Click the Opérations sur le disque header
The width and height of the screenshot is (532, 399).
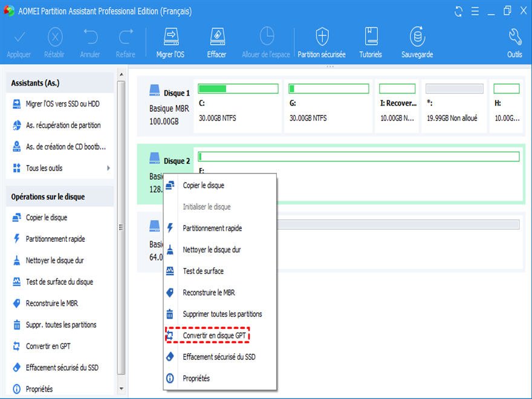point(60,196)
